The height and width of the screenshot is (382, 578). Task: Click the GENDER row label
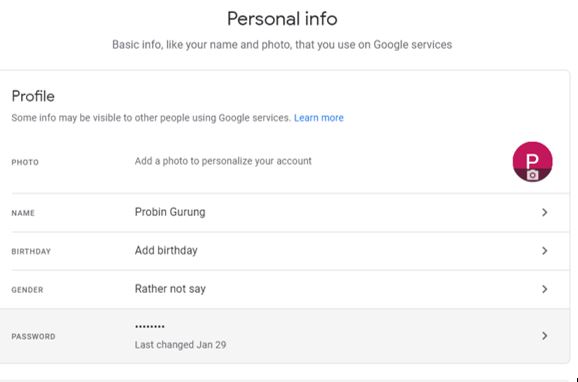click(27, 290)
